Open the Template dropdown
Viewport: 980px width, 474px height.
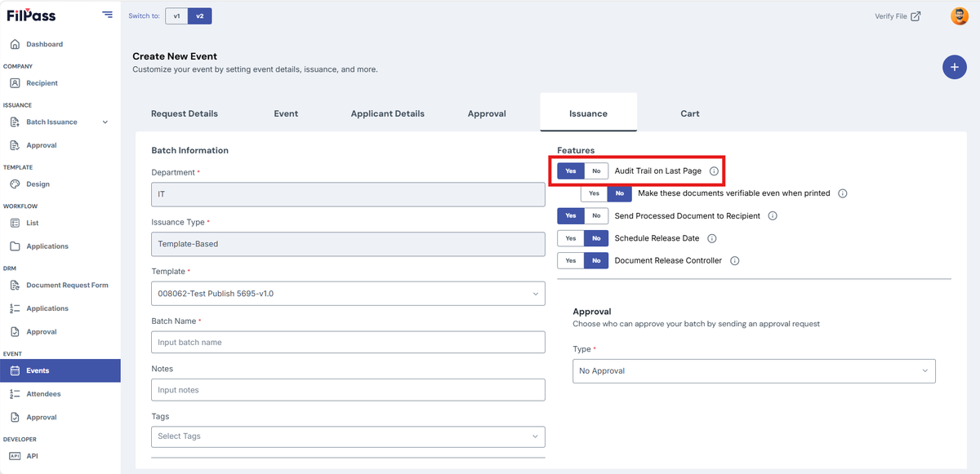point(348,294)
